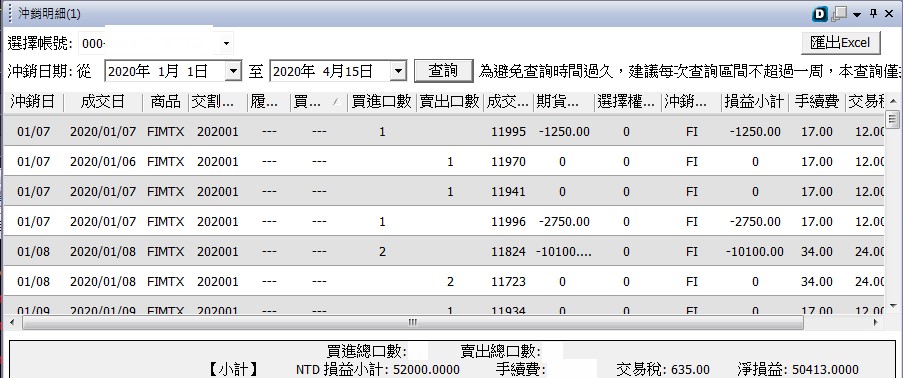
Task: Click the vertical scrollbar thumb
Action: point(893,119)
